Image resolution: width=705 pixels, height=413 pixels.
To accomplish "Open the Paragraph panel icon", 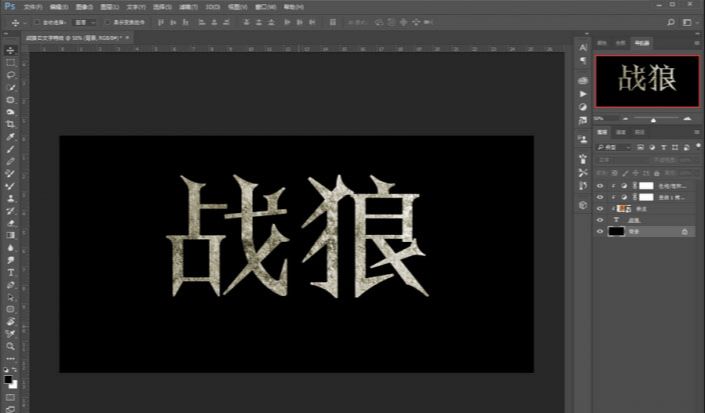I will point(583,60).
